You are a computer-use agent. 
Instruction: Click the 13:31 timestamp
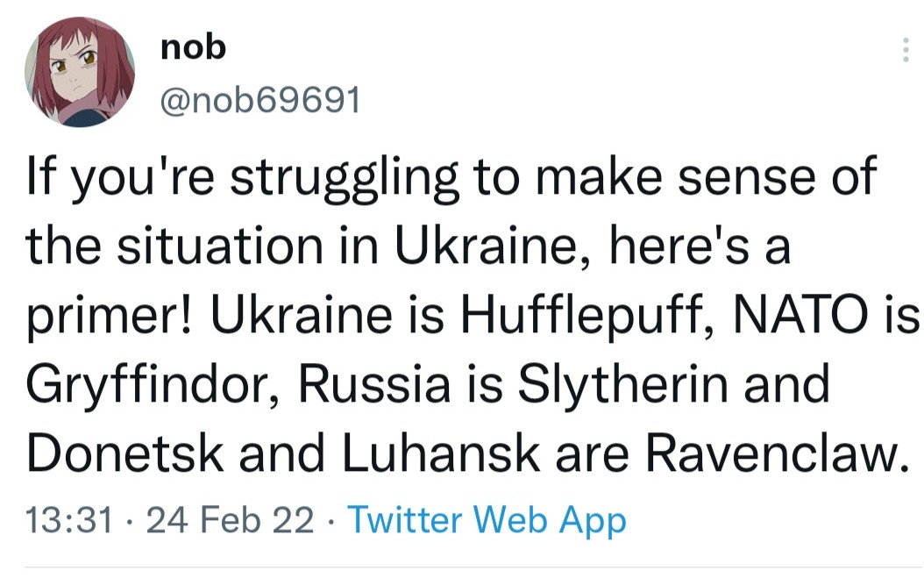pyautogui.click(x=69, y=521)
